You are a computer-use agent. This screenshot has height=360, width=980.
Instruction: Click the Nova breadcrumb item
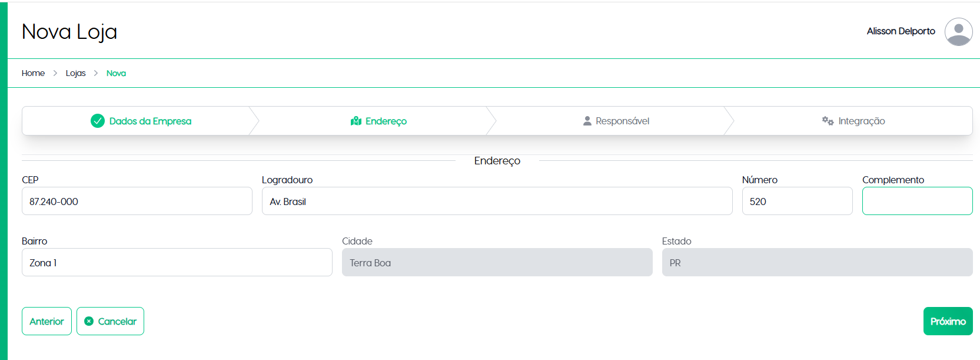[x=116, y=73]
